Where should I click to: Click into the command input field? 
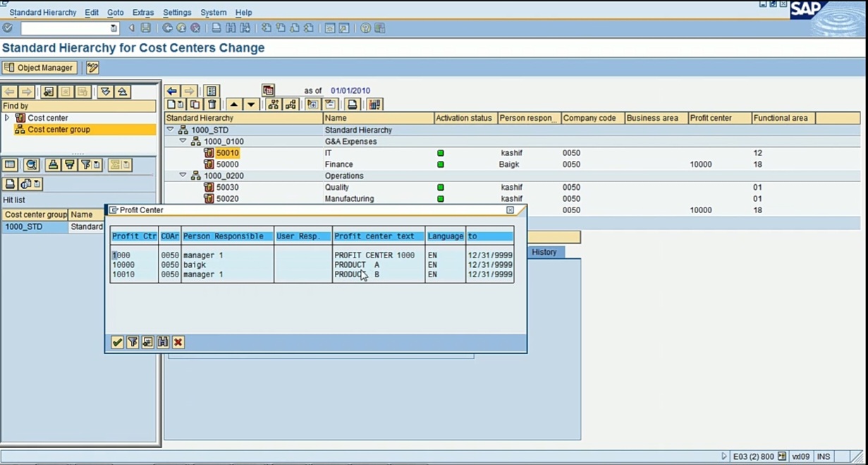[x=65, y=28]
